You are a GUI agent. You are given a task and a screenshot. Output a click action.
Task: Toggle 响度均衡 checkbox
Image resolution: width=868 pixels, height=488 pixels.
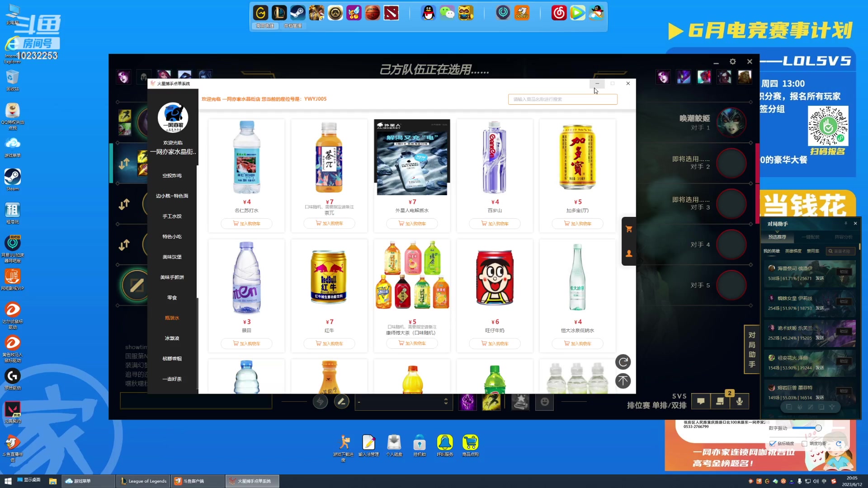pos(804,443)
